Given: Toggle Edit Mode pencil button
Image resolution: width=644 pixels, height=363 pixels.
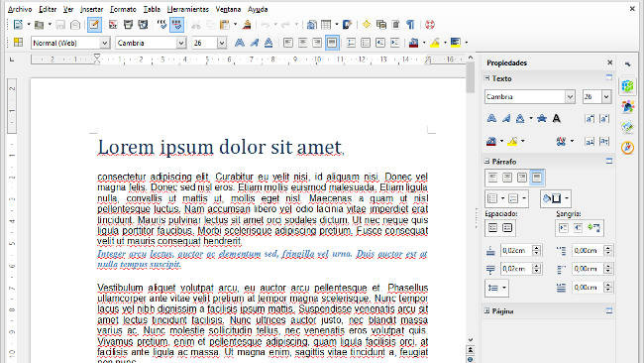Looking at the screenshot, I should coord(94,25).
